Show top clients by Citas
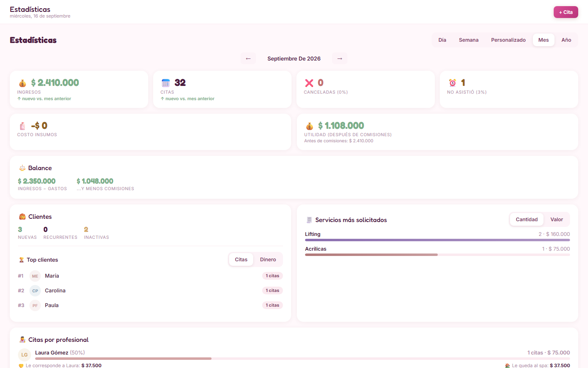 [x=241, y=260]
